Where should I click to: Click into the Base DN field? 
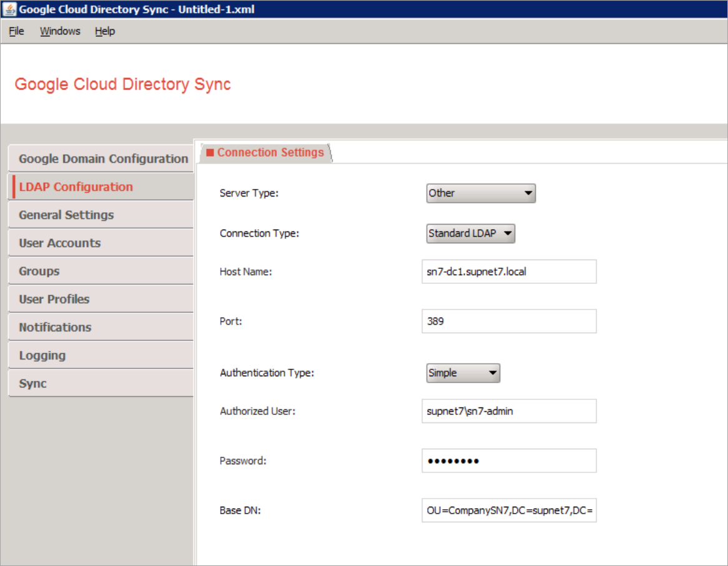[508, 510]
